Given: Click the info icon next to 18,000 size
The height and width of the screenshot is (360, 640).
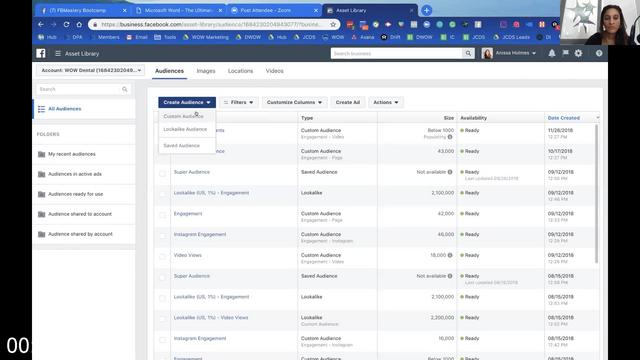Looking at the screenshot, I should [x=450, y=255].
